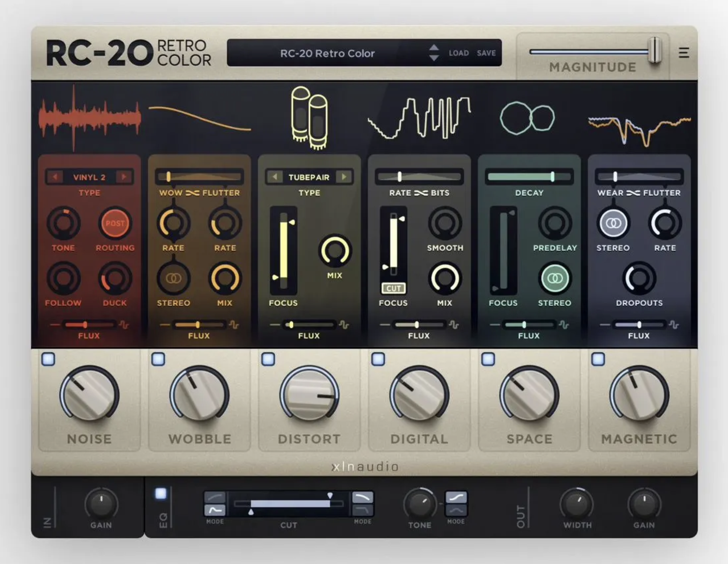Image resolution: width=728 pixels, height=564 pixels.
Task: Toggle the Magnetic module on/off
Action: (x=598, y=359)
